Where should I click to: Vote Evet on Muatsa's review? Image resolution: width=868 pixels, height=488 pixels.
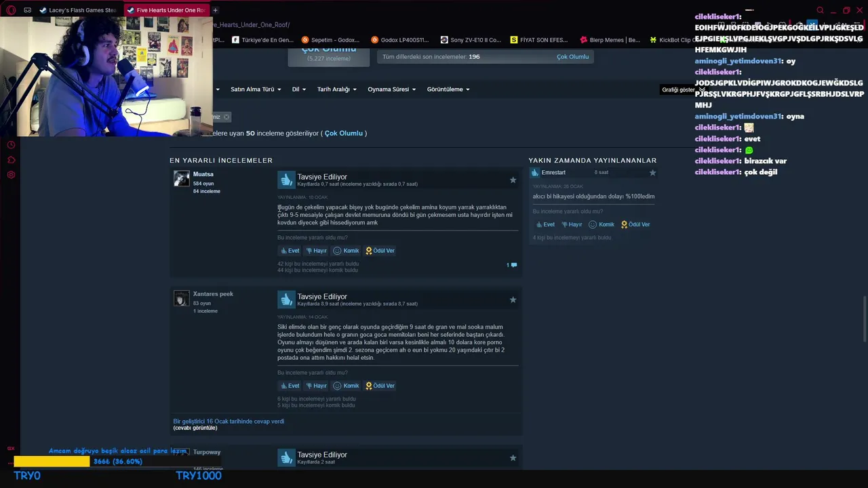pos(290,251)
